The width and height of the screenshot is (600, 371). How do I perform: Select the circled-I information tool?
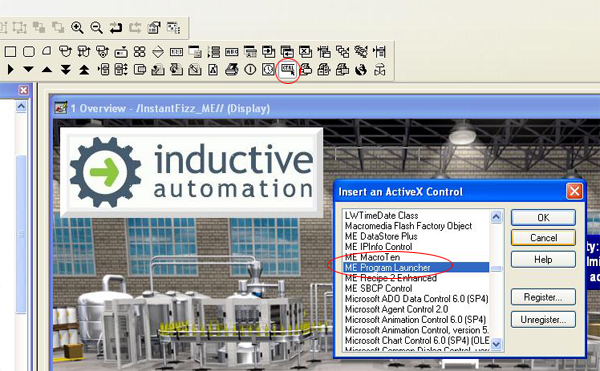(250, 70)
